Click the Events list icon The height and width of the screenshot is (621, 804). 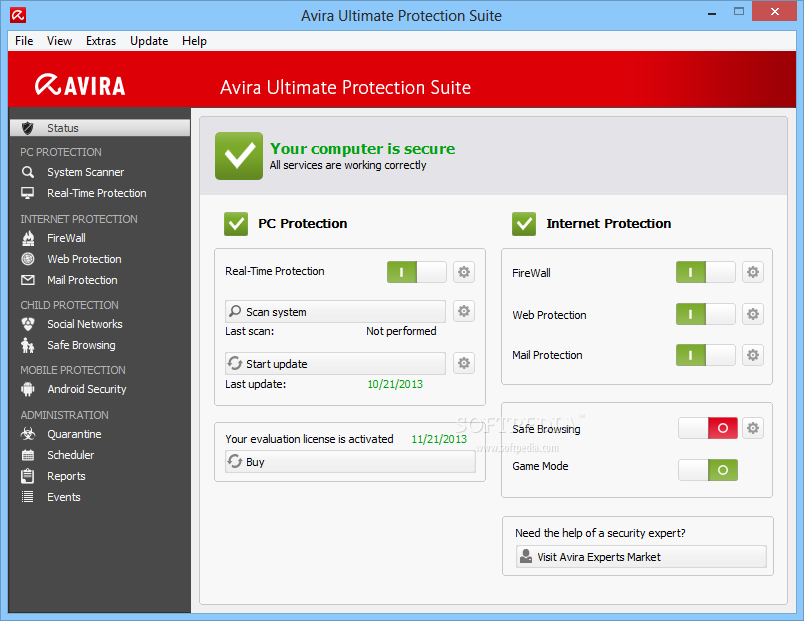coord(28,497)
